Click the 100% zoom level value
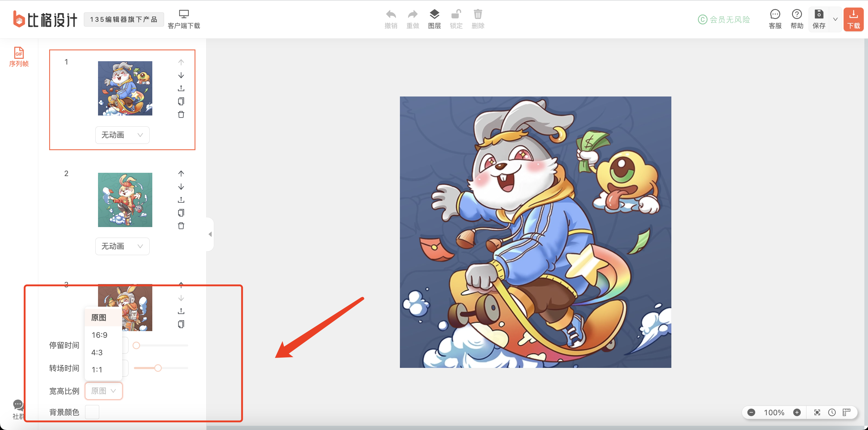This screenshot has height=430, width=868. tap(774, 413)
